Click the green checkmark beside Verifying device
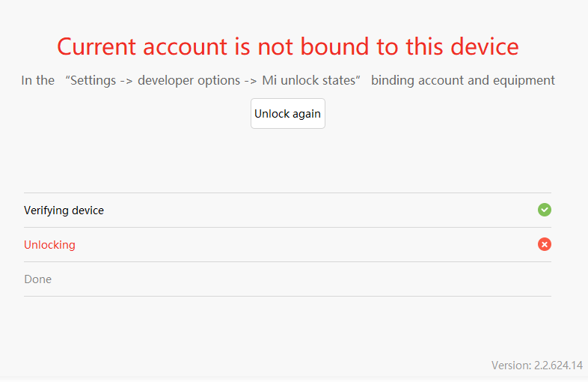The image size is (588, 382). coord(544,210)
